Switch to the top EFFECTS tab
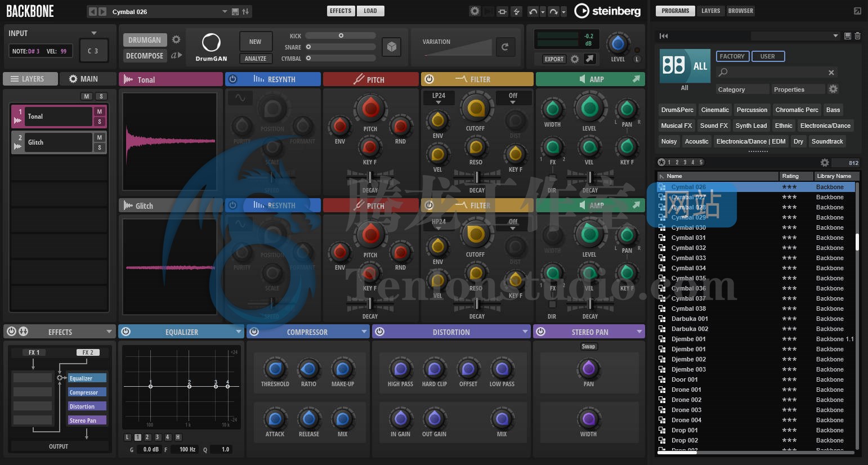This screenshot has width=868, height=465. (x=341, y=11)
